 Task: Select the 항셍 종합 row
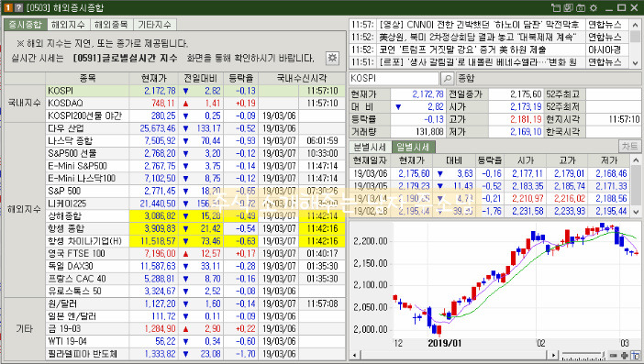tap(195, 228)
